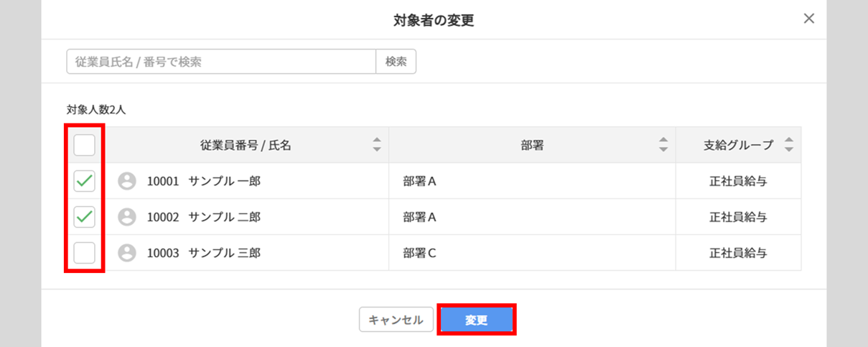Focus the 従業員氏名 / 番号で検索 field
This screenshot has height=347, width=868.
[221, 62]
